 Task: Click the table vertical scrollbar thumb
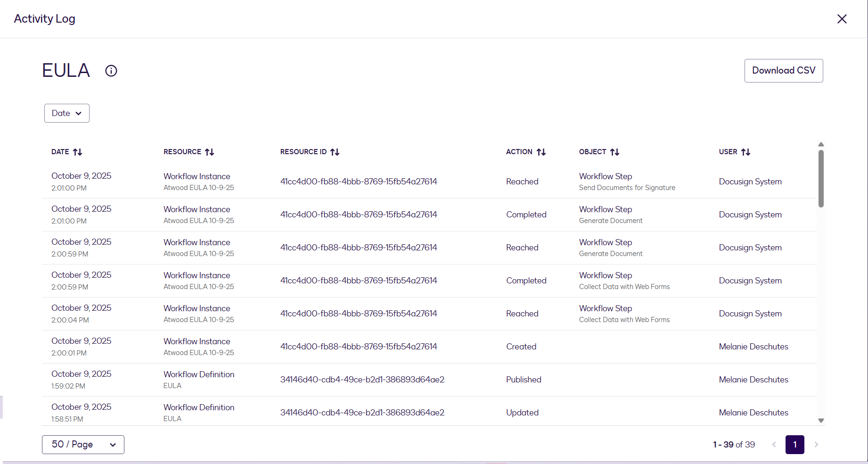[821, 179]
